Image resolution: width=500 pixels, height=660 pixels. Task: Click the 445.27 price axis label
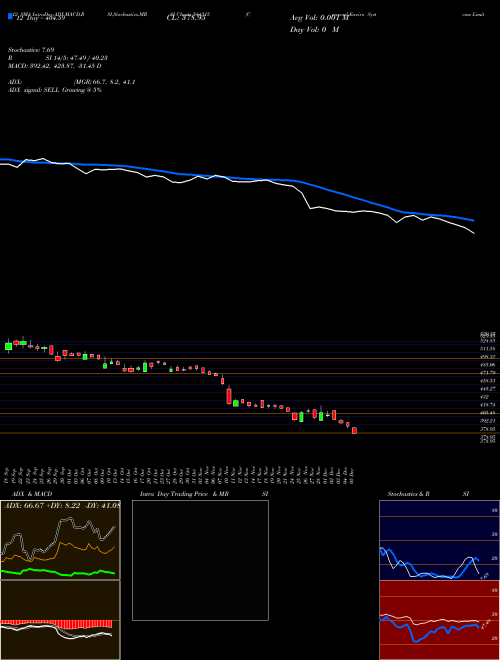pos(488,389)
